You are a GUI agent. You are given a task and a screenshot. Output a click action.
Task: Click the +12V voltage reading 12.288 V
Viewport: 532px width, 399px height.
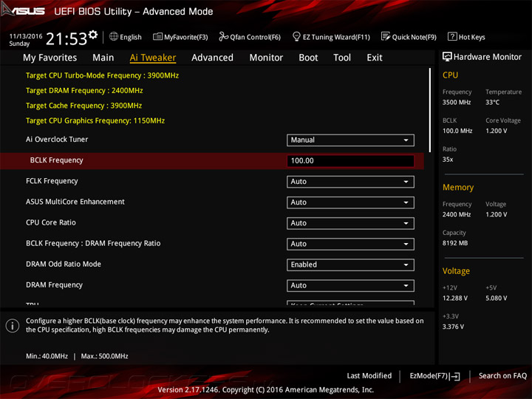pyautogui.click(x=455, y=298)
